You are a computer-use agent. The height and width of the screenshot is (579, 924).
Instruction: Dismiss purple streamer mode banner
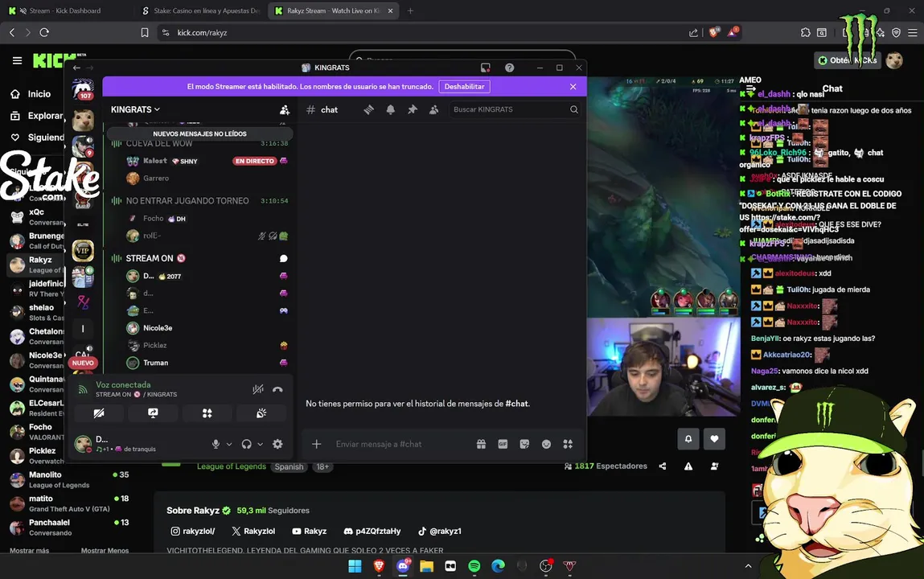573,87
